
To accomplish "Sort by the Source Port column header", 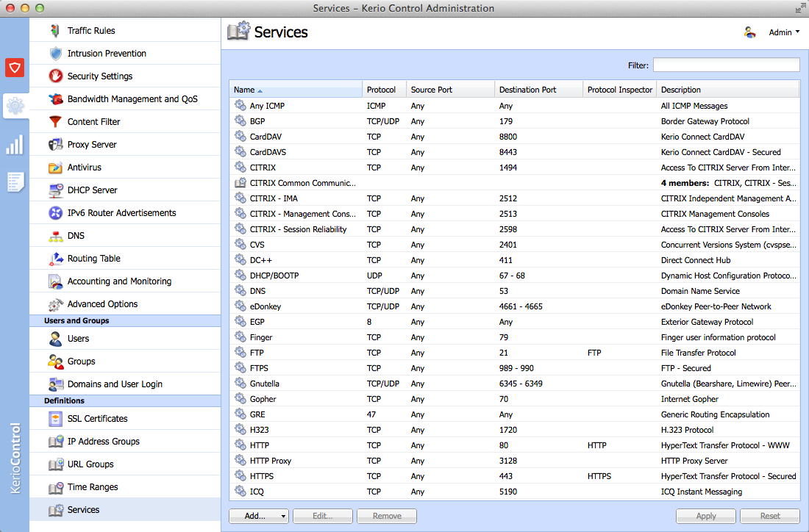I will pos(450,90).
